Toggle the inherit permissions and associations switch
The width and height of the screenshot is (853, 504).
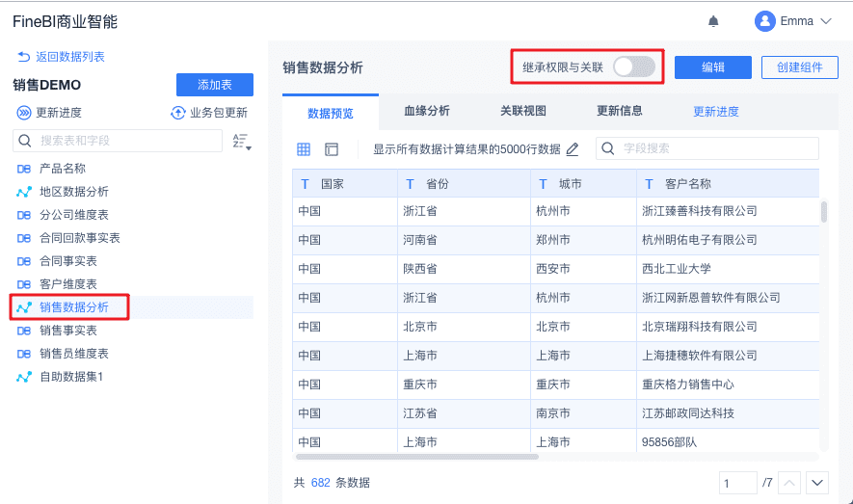[634, 66]
